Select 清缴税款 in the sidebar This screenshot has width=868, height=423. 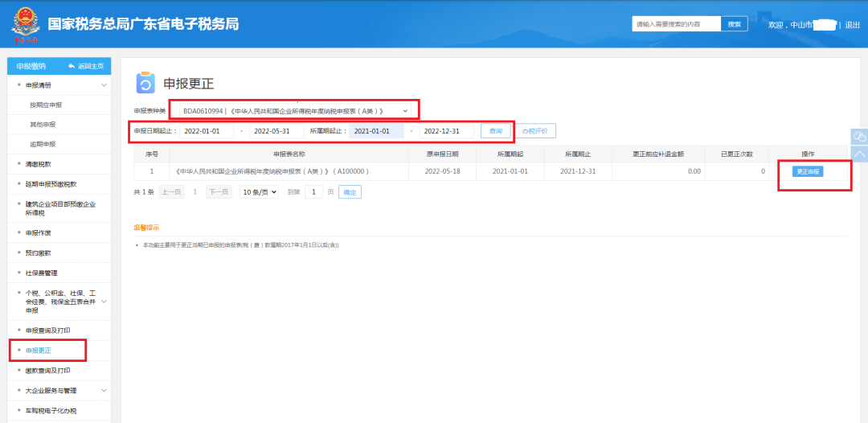tap(39, 164)
